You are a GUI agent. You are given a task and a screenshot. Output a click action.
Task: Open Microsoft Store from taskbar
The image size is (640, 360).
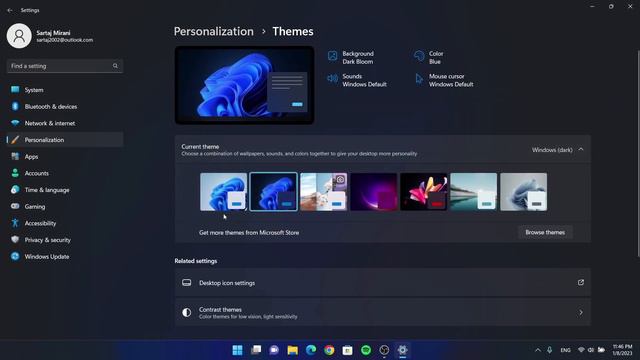click(x=347, y=350)
